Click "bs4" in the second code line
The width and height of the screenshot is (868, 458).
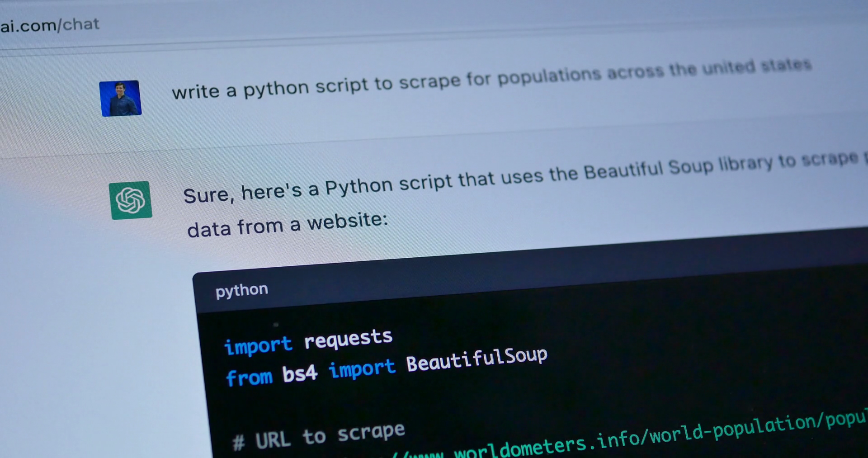(x=300, y=374)
